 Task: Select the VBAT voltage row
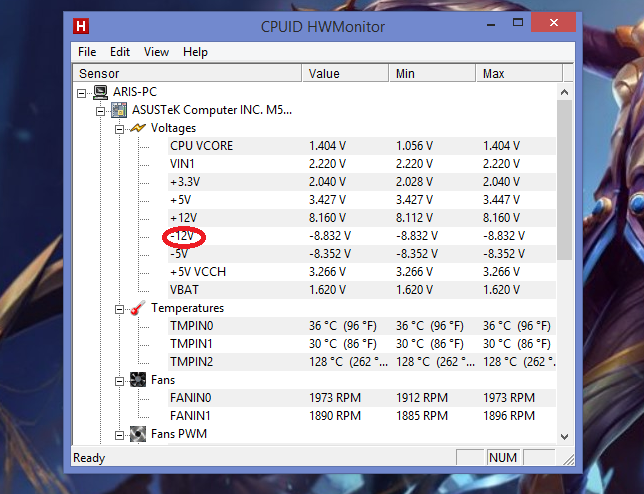tap(361, 290)
